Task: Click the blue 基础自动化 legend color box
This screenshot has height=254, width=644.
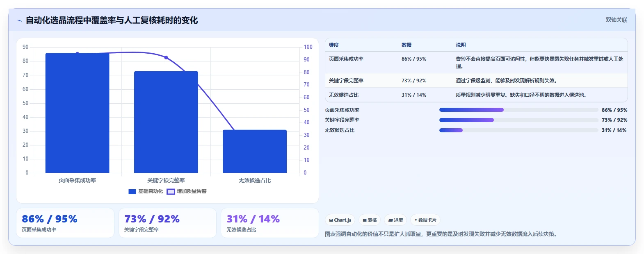Action: pos(132,191)
